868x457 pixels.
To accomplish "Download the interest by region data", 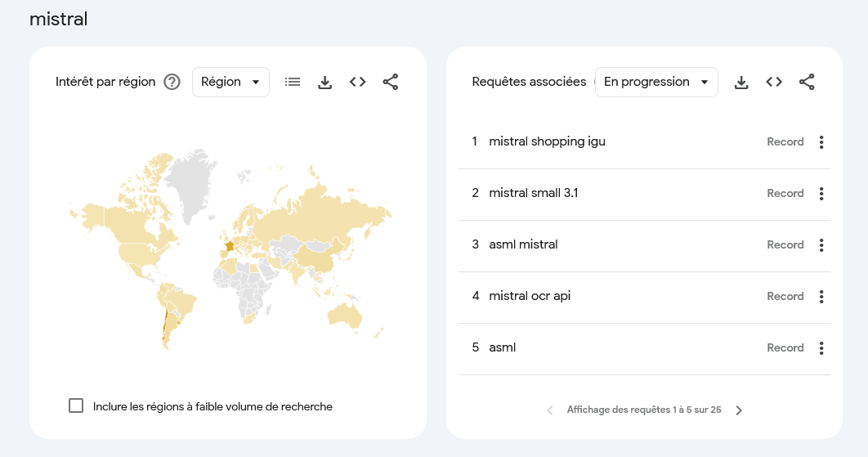I will pyautogui.click(x=325, y=83).
